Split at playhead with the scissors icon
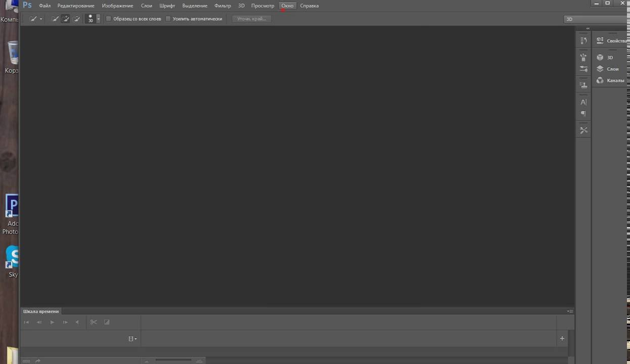This screenshot has width=630, height=364. (x=94, y=322)
